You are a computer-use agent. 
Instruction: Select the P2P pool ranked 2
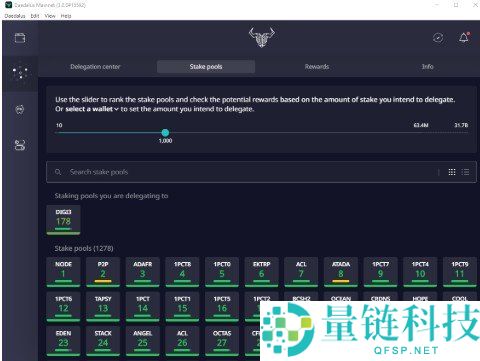(103, 272)
